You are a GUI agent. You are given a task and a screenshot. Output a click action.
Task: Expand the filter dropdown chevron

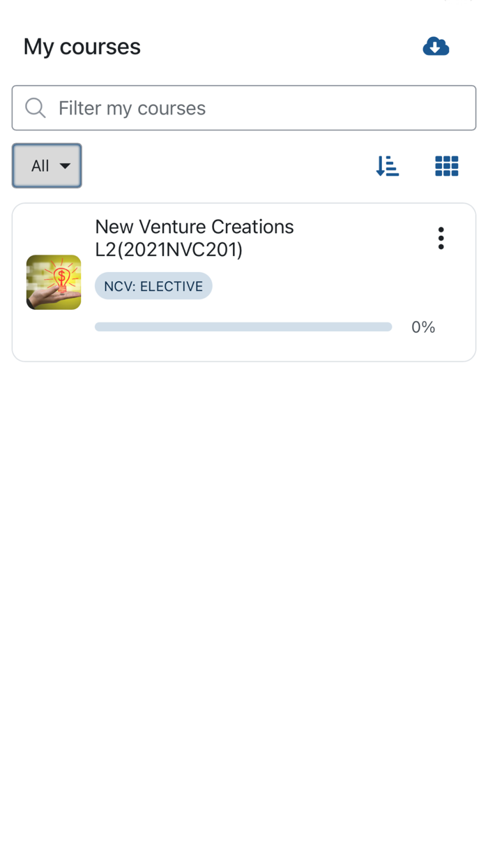66,166
